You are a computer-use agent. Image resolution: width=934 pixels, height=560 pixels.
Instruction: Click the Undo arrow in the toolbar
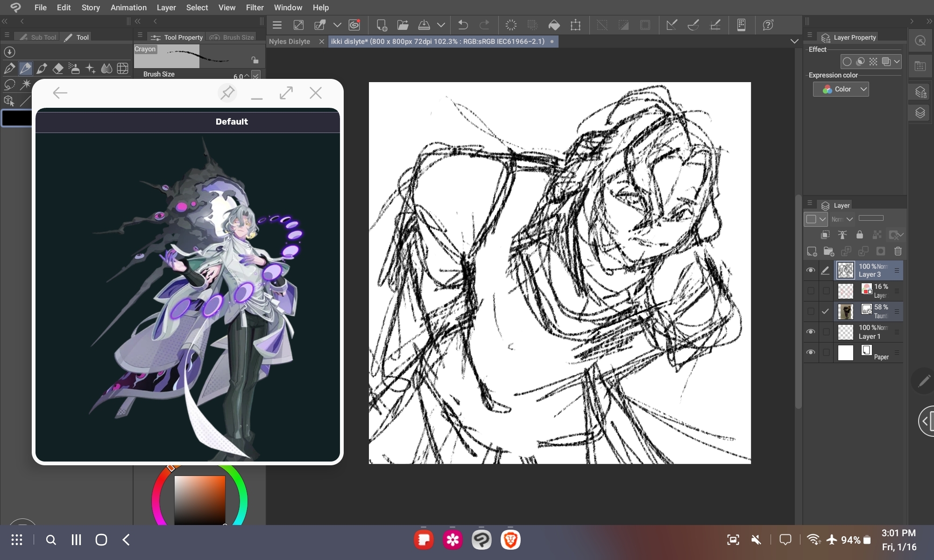pyautogui.click(x=463, y=25)
